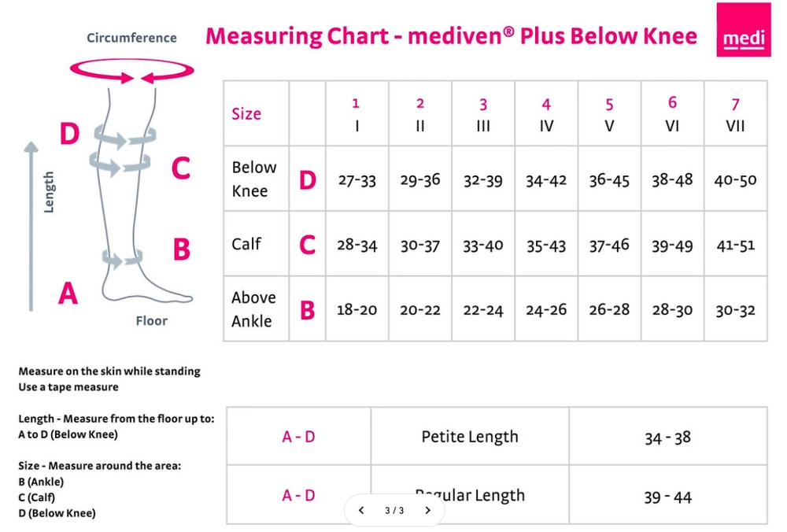This screenshot has height=532, width=787.
Task: Click the pink medi logo
Action: (x=743, y=30)
